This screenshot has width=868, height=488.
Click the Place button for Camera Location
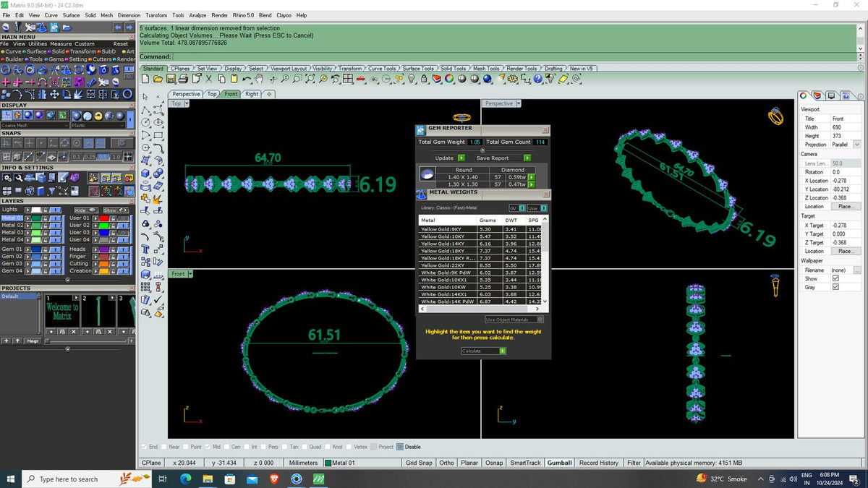pyautogui.click(x=845, y=206)
